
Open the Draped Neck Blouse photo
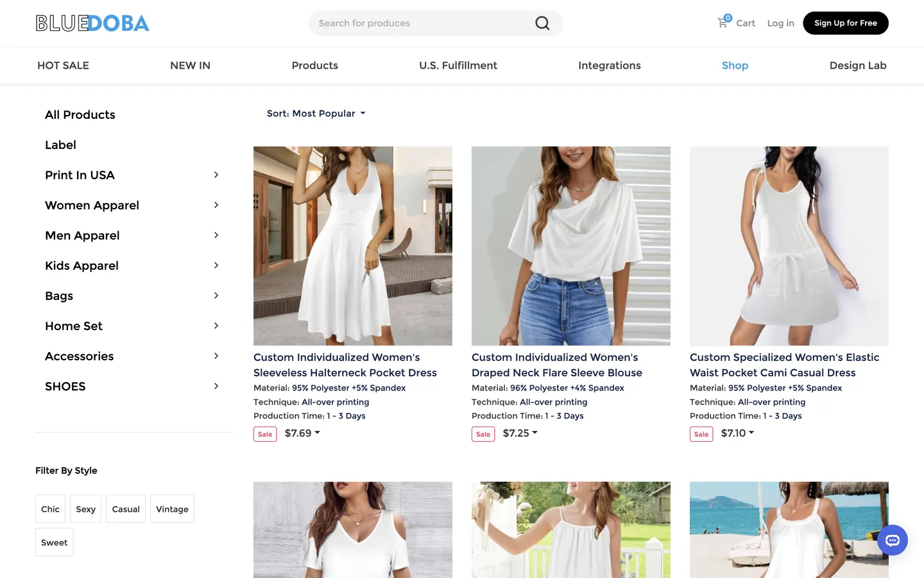571,246
